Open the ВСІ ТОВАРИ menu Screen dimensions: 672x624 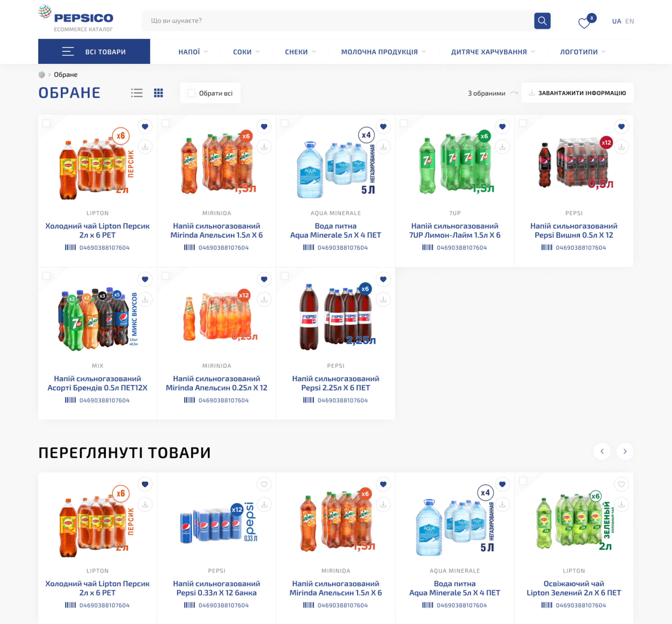[x=94, y=51]
